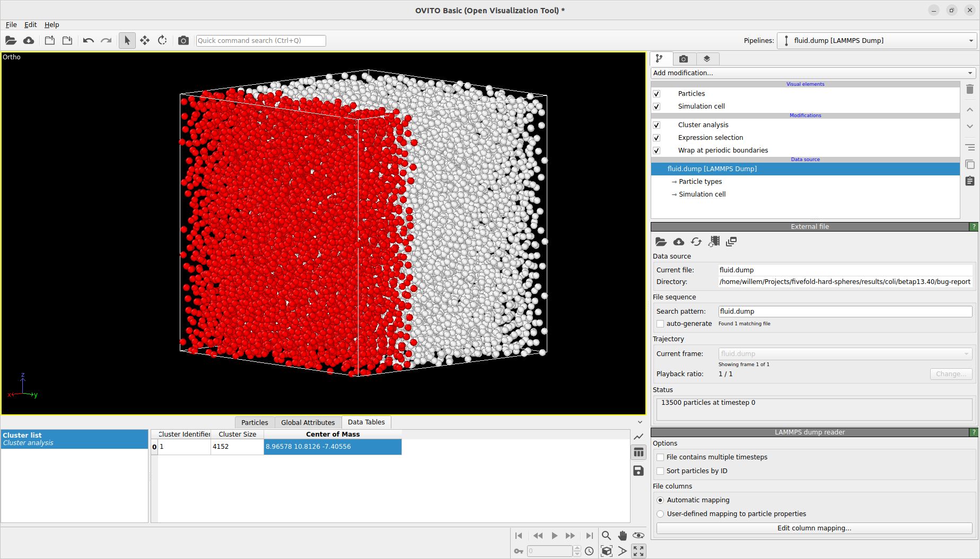980x559 pixels.
Task: Switch to the Global Attributes tab
Action: point(308,422)
